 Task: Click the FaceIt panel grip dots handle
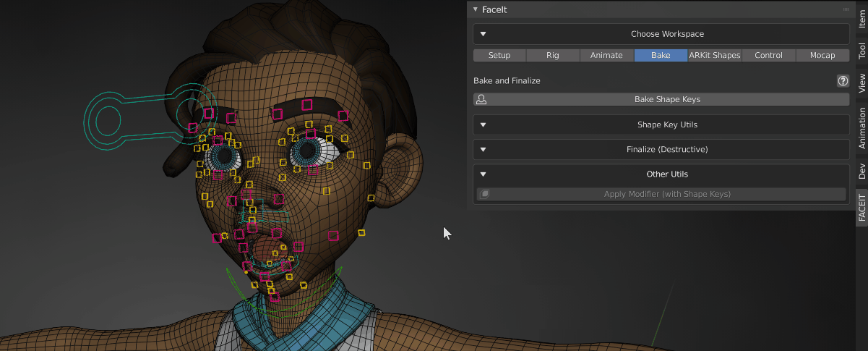point(846,9)
